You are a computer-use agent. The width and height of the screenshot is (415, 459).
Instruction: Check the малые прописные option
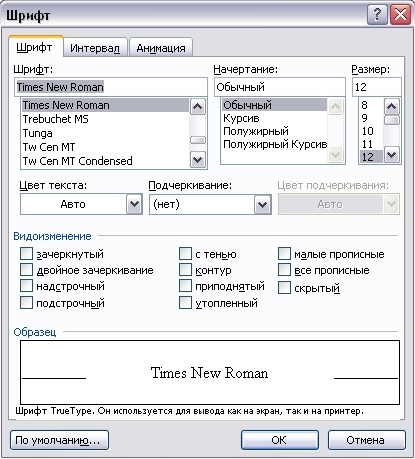(284, 254)
